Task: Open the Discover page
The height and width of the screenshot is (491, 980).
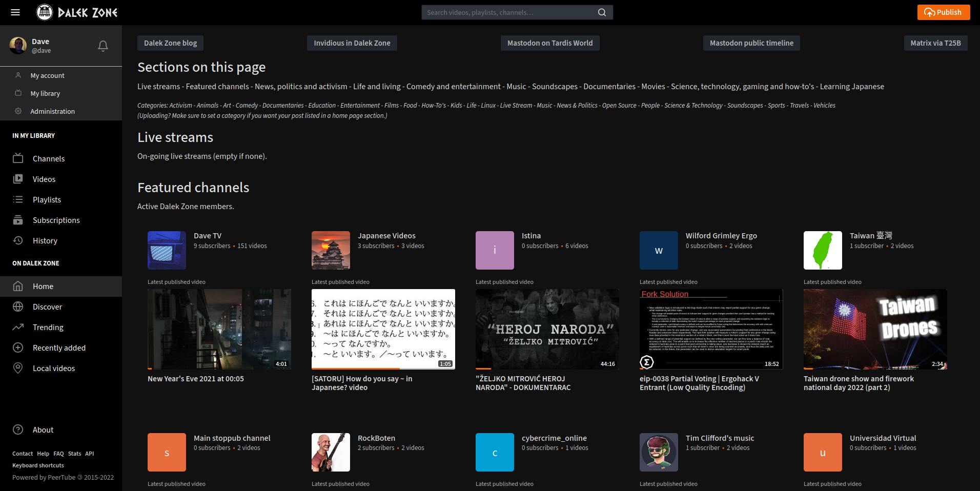Action: tap(48, 306)
